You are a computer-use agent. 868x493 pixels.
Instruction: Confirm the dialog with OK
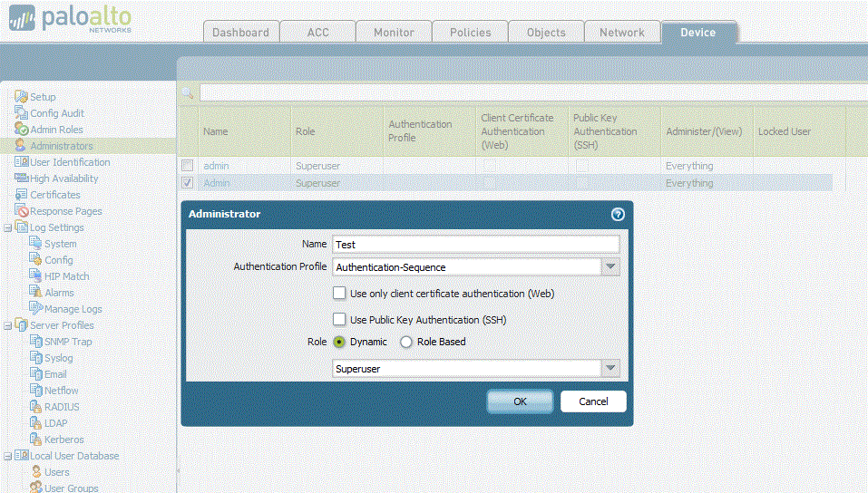(x=520, y=401)
